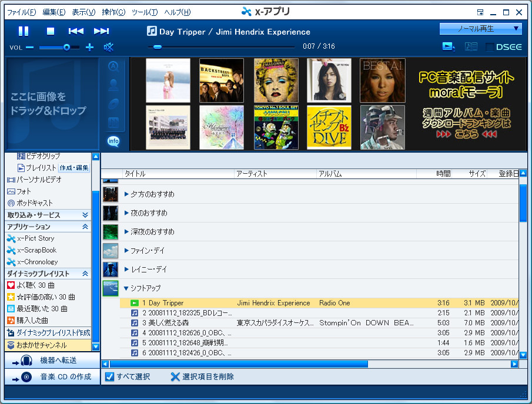Click the magnifier search icon in side strip

pos(113,66)
